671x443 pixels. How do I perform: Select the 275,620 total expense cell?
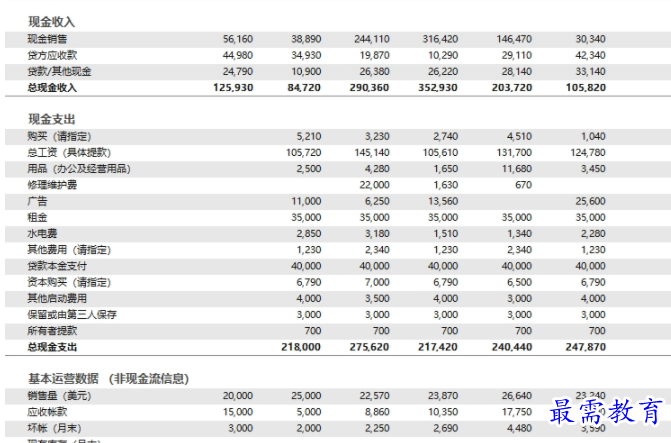pos(369,347)
